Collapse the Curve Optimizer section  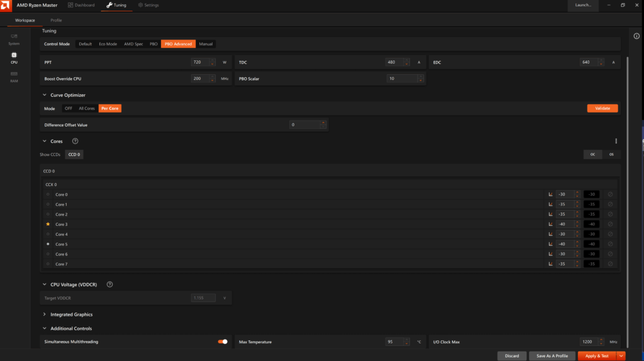[45, 95]
